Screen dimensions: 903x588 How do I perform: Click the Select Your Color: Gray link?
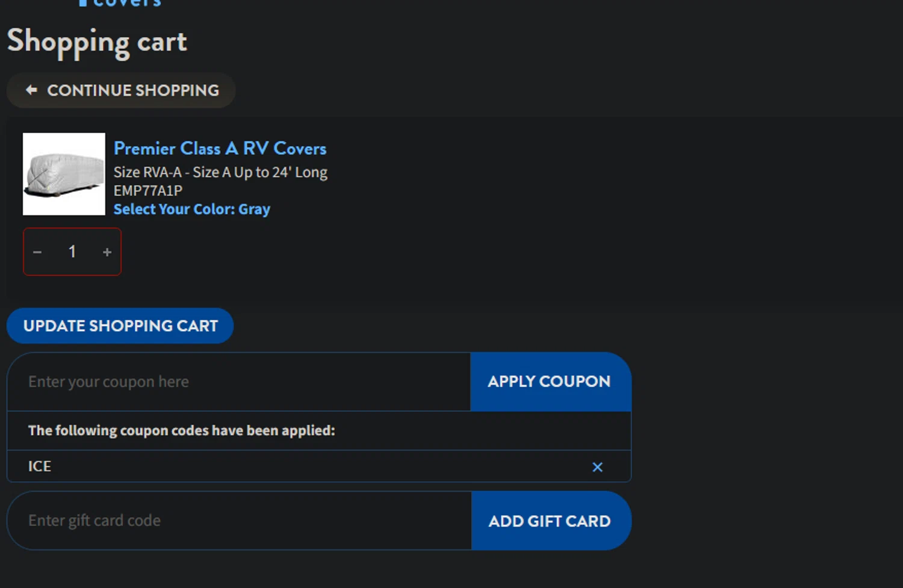pos(191,209)
